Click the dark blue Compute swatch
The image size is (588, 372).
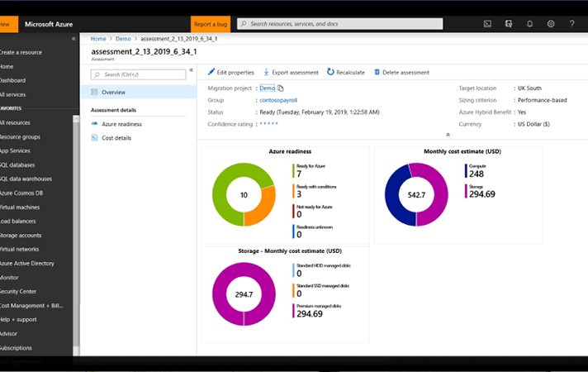(x=466, y=171)
